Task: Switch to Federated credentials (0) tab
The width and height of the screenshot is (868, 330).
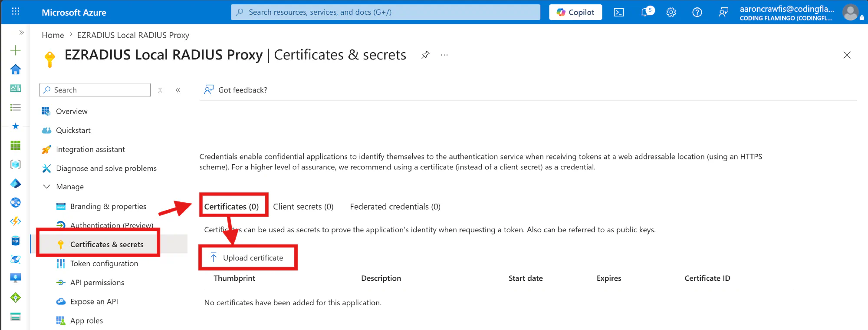Action: click(395, 207)
